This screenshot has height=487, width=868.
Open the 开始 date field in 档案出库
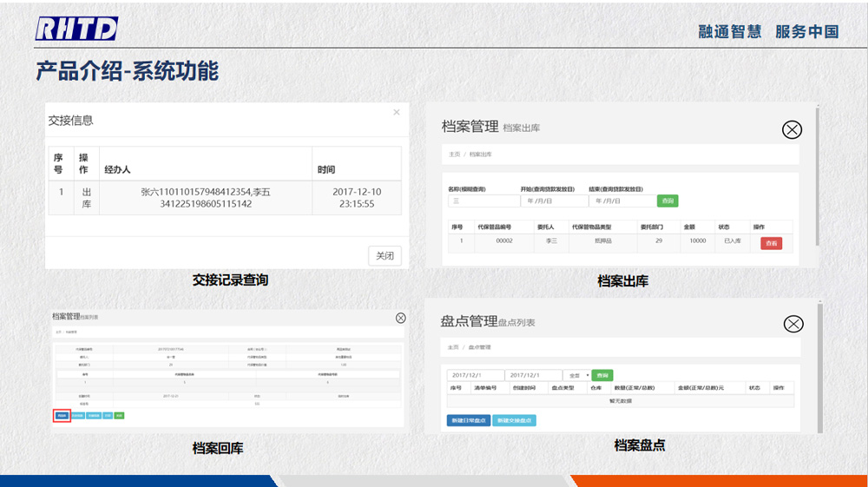click(554, 201)
